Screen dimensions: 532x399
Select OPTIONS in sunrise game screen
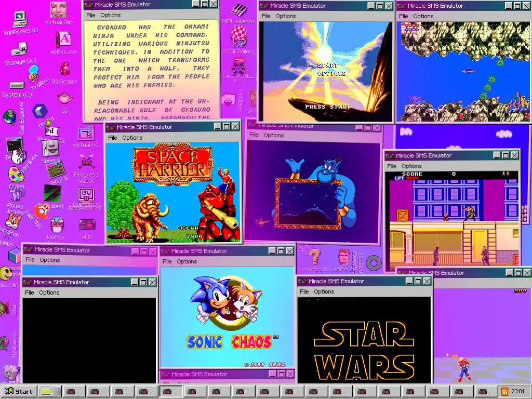(x=331, y=74)
